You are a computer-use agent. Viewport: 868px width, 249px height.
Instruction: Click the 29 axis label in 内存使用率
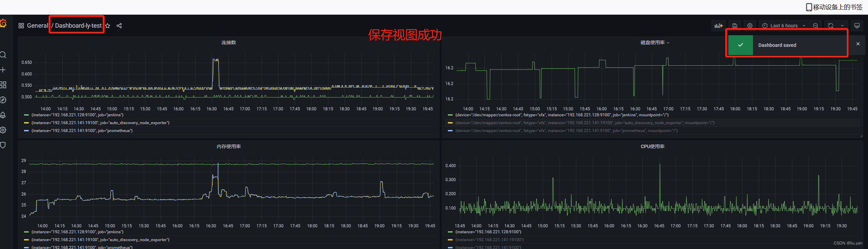tap(24, 160)
